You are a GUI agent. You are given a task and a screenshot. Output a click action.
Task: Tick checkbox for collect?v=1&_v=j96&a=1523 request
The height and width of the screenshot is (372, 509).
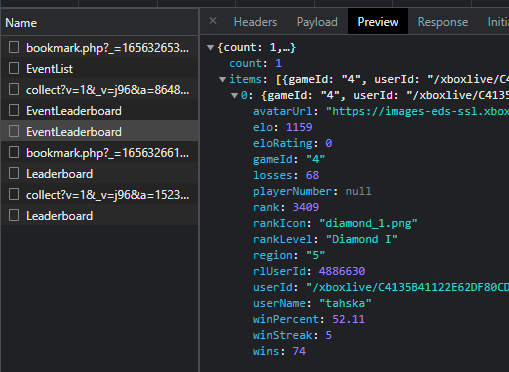pos(14,194)
